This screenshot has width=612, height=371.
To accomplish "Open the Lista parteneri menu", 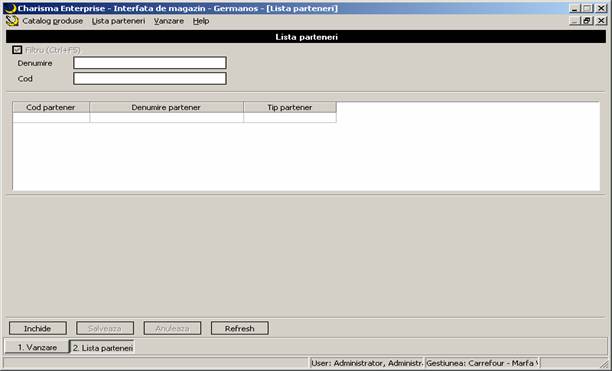I will (118, 21).
